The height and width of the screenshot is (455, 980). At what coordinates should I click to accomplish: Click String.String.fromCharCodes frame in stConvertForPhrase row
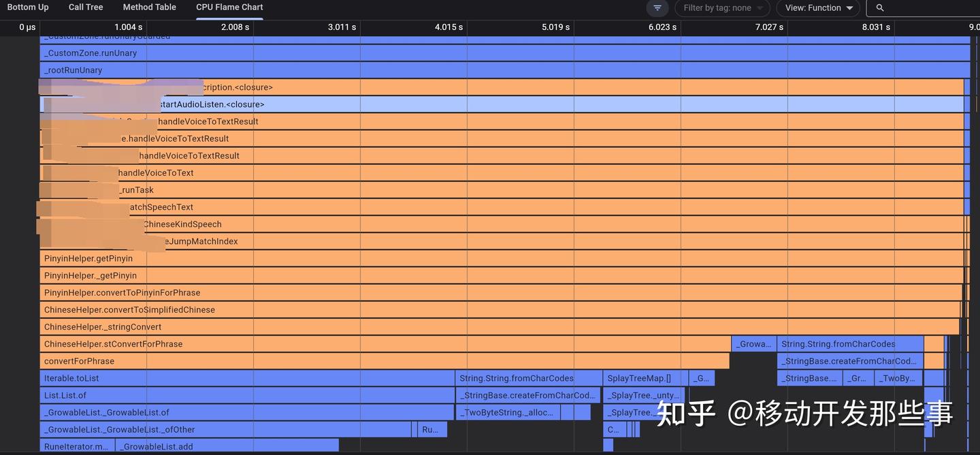click(x=850, y=344)
